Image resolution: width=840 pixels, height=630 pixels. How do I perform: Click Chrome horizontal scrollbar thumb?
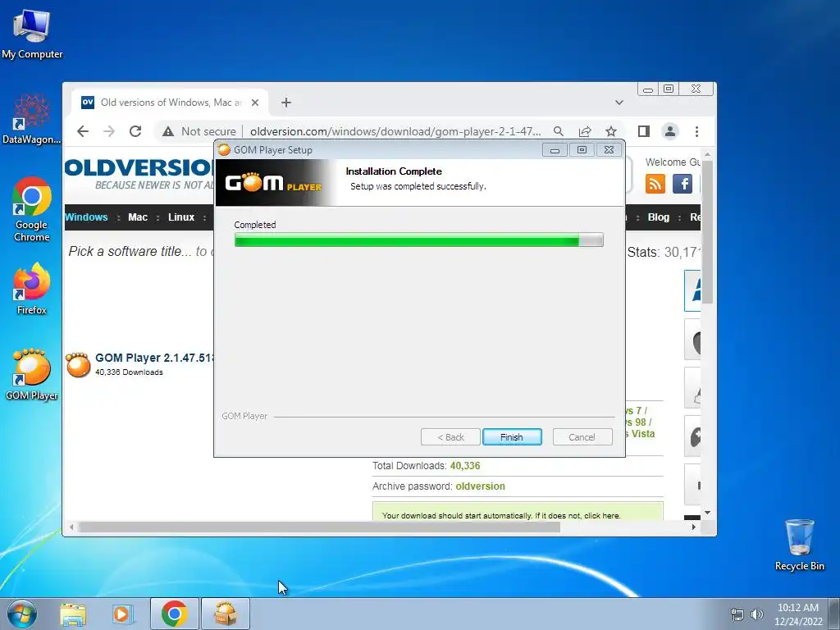coord(319,527)
